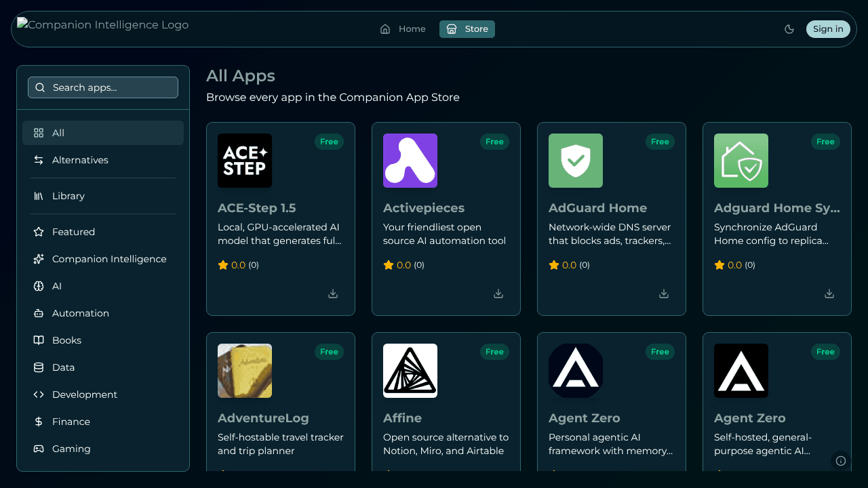
Task: Show Featured apps
Action: click(x=103, y=232)
